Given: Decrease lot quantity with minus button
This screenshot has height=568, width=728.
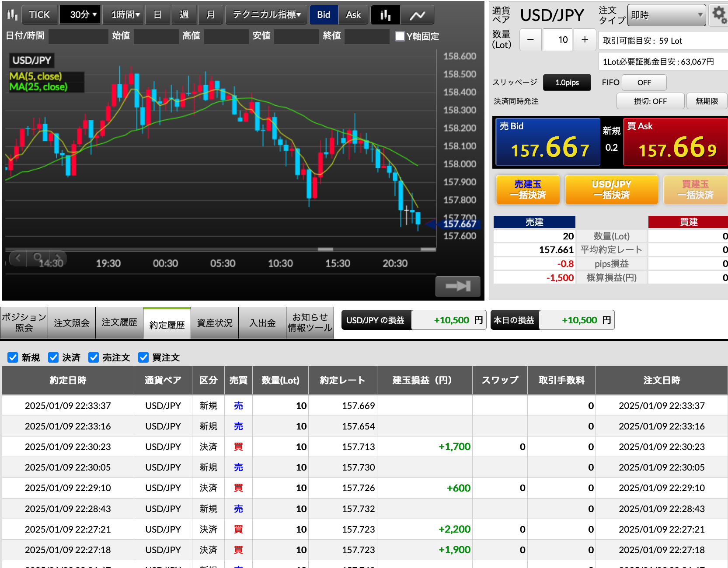Looking at the screenshot, I should coord(530,40).
